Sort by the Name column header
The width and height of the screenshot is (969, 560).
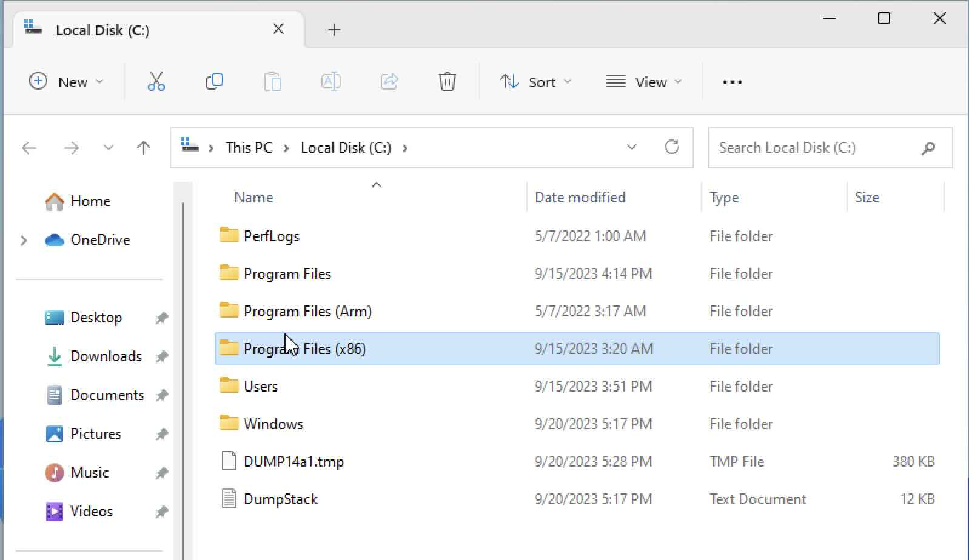click(x=253, y=197)
